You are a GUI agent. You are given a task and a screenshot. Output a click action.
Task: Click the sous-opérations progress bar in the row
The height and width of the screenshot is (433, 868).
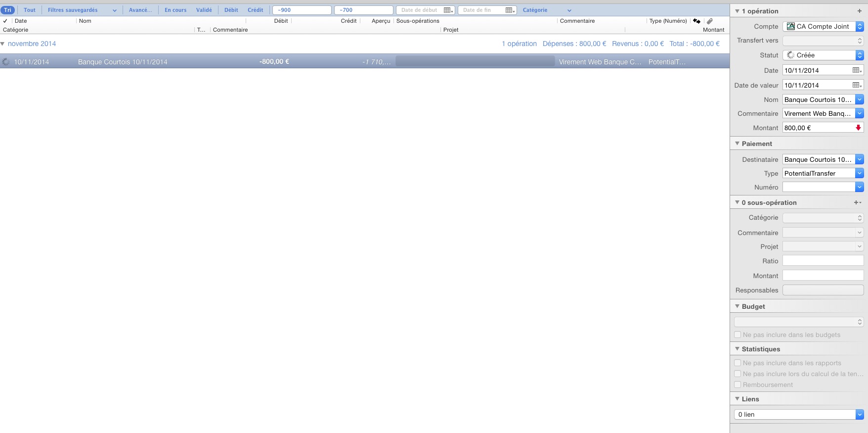pyautogui.click(x=475, y=61)
